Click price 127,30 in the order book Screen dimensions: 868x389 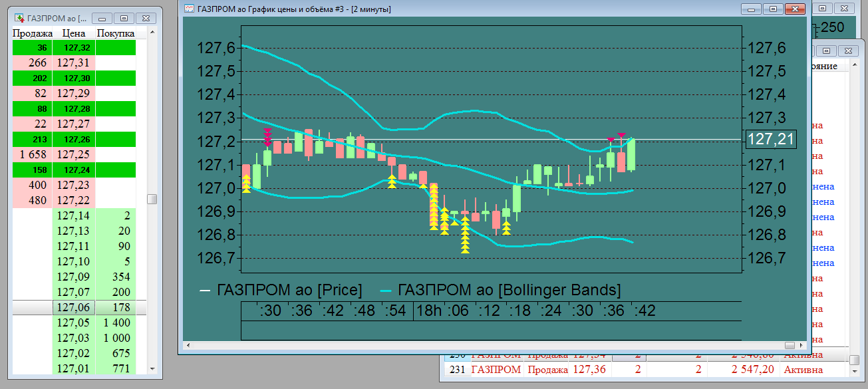coord(74,78)
